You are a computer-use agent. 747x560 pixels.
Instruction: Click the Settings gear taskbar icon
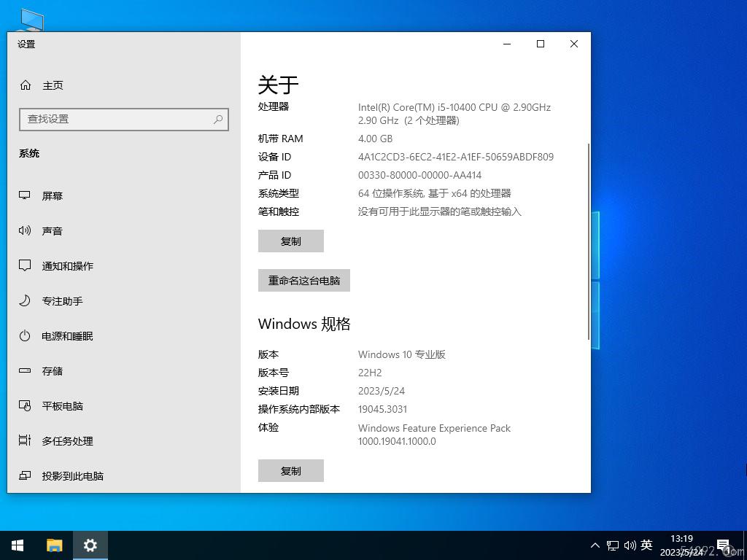click(x=90, y=545)
